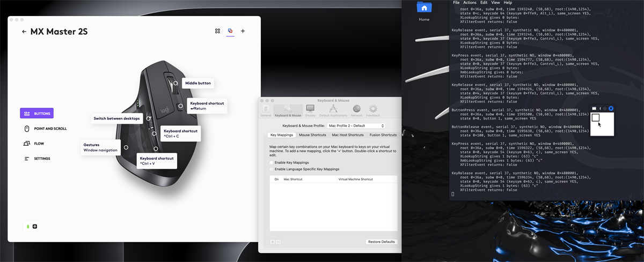The image size is (644, 262).
Task: Switch to the Fusion Shortcuts tab
Action: pos(383,135)
